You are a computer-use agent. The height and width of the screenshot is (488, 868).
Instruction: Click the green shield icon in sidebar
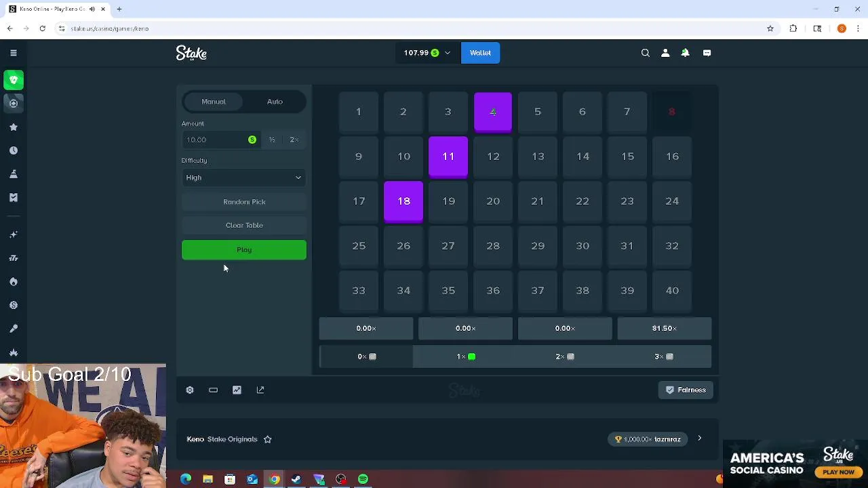point(14,80)
